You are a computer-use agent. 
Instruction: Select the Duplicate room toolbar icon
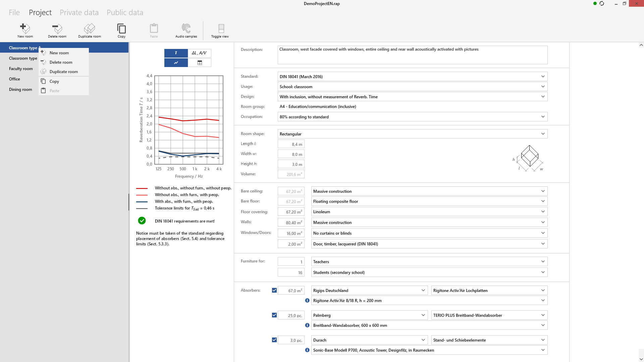(x=89, y=30)
